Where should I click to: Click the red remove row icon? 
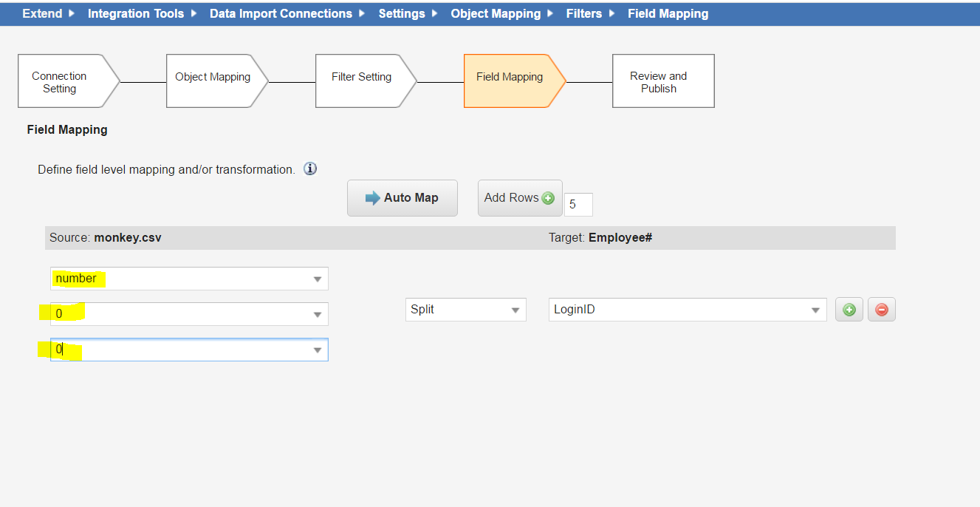coord(881,310)
